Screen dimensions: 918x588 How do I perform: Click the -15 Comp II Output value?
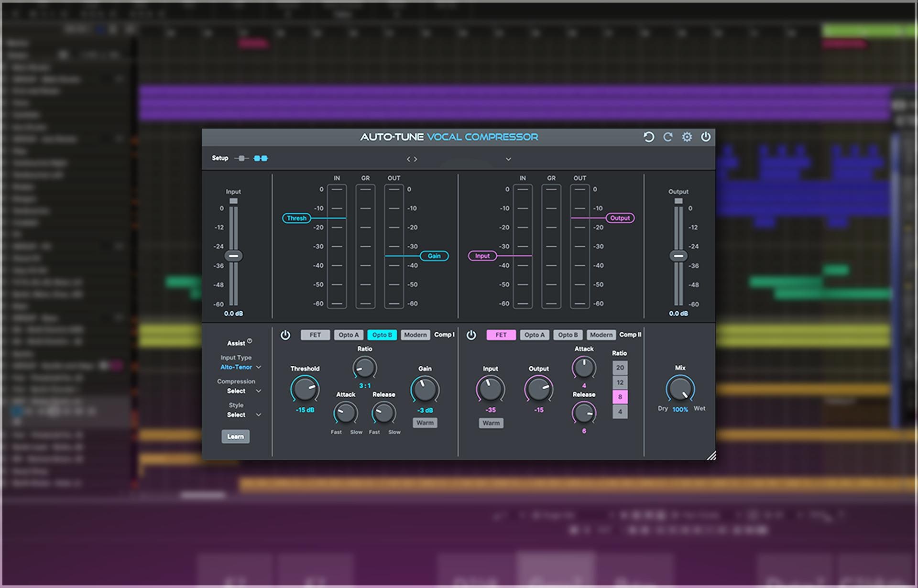(539, 410)
